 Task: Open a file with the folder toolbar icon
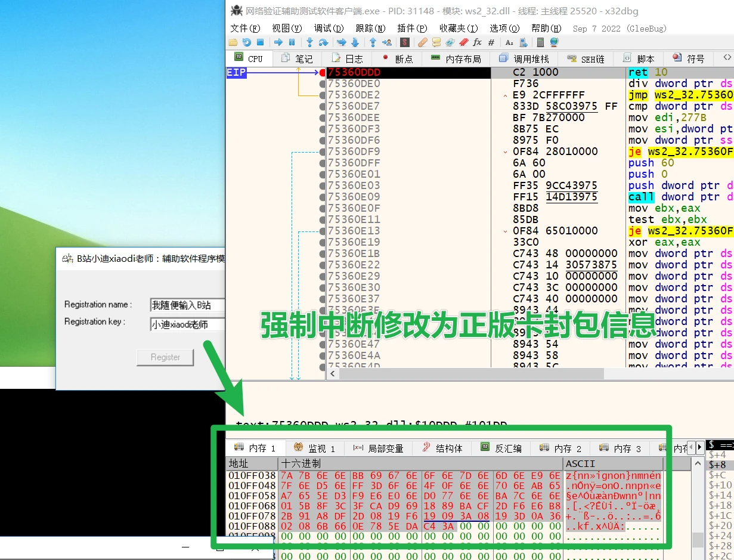tap(233, 42)
